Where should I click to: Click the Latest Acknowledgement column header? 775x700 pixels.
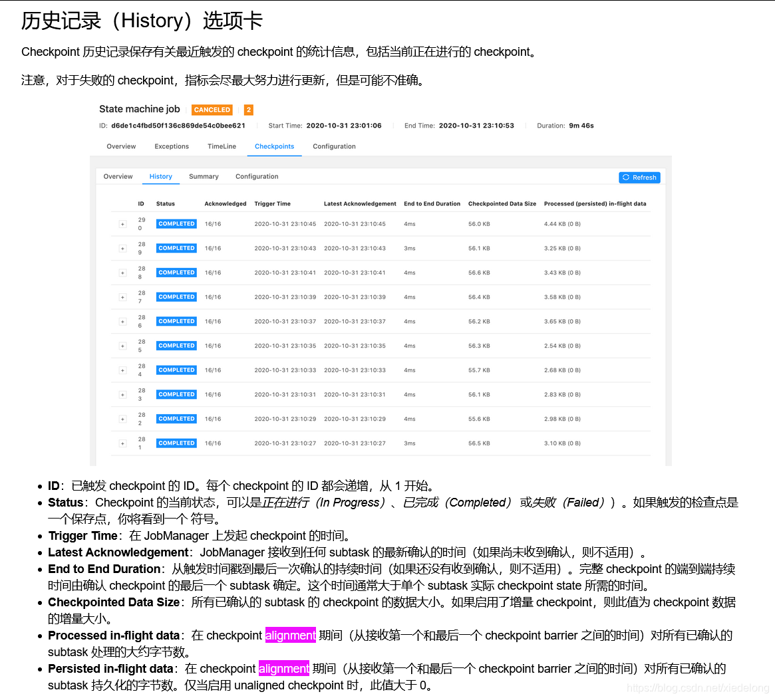(360, 203)
